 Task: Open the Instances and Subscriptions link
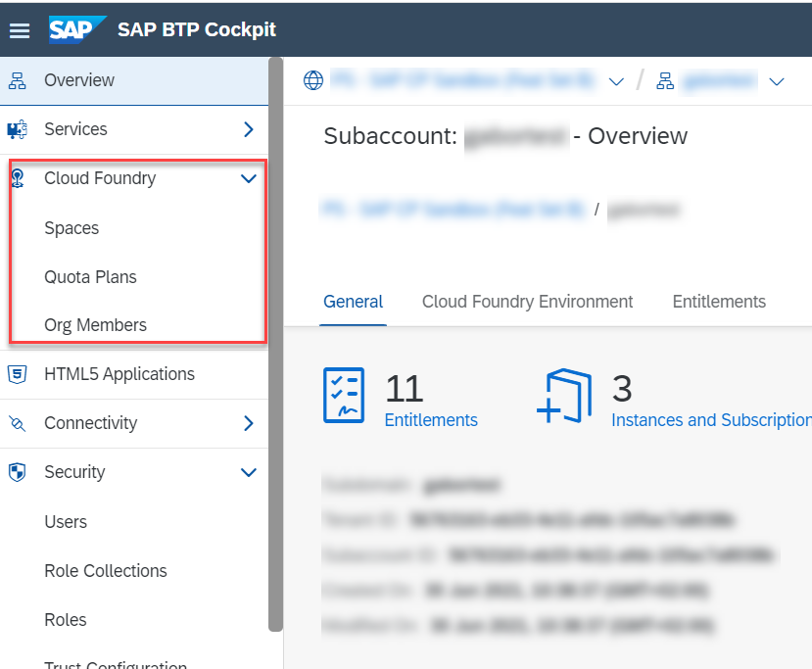(x=711, y=420)
